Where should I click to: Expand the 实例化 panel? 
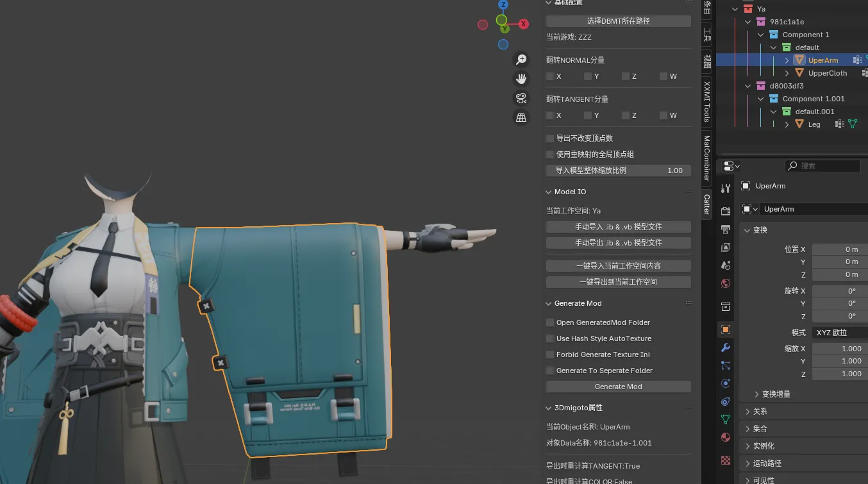pos(747,446)
